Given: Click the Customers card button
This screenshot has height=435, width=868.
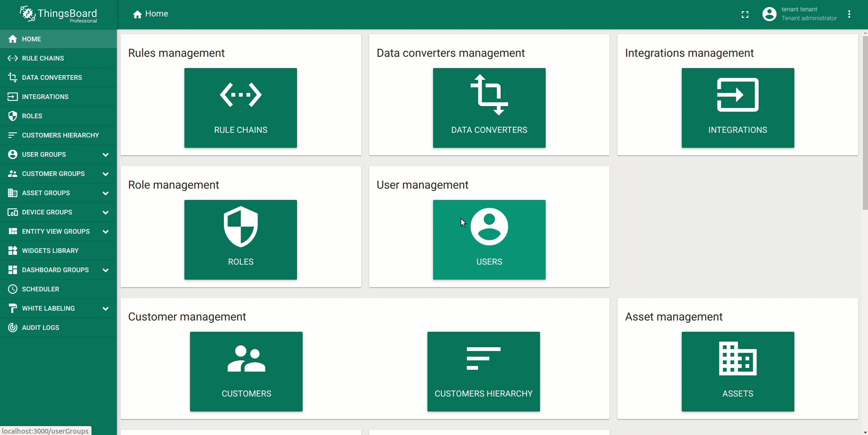Looking at the screenshot, I should point(246,372).
